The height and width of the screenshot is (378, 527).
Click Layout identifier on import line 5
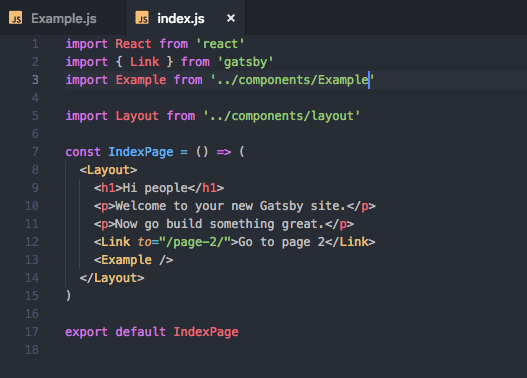click(x=137, y=116)
